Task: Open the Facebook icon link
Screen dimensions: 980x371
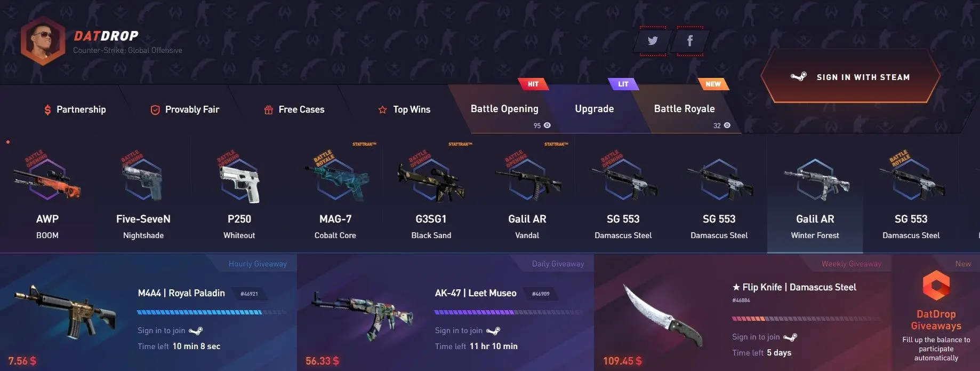Action: pos(690,41)
